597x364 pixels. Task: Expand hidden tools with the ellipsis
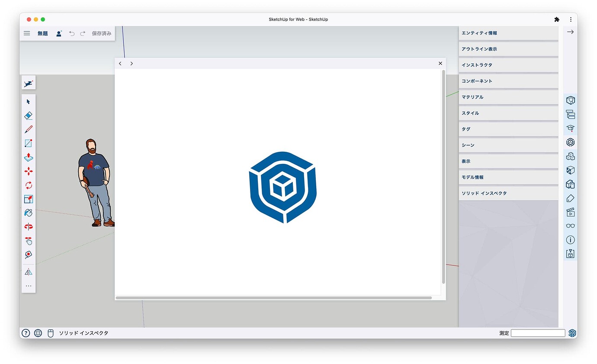pos(28,285)
